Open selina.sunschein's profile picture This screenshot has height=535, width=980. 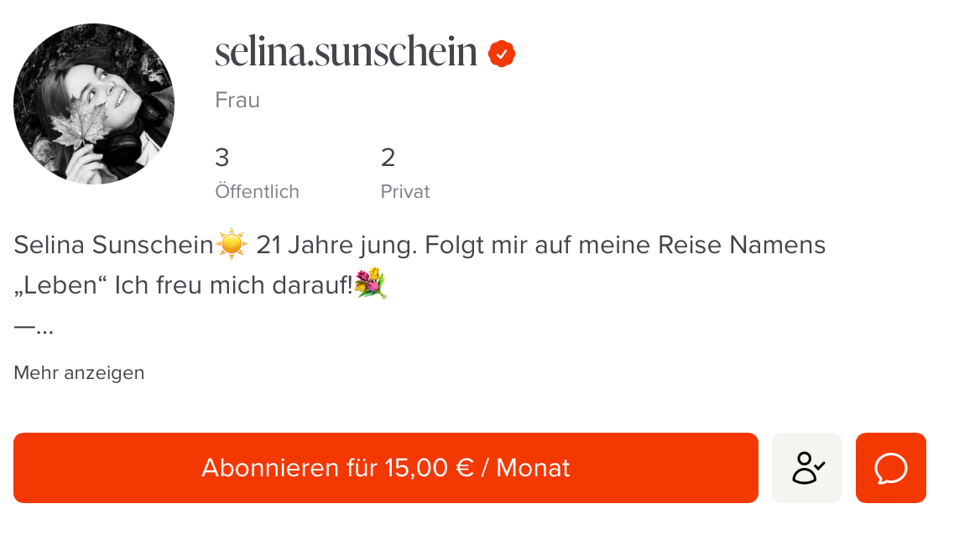[94, 104]
